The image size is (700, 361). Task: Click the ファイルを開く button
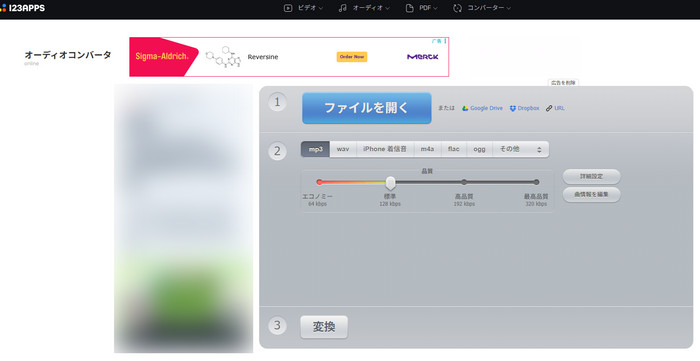(x=367, y=108)
